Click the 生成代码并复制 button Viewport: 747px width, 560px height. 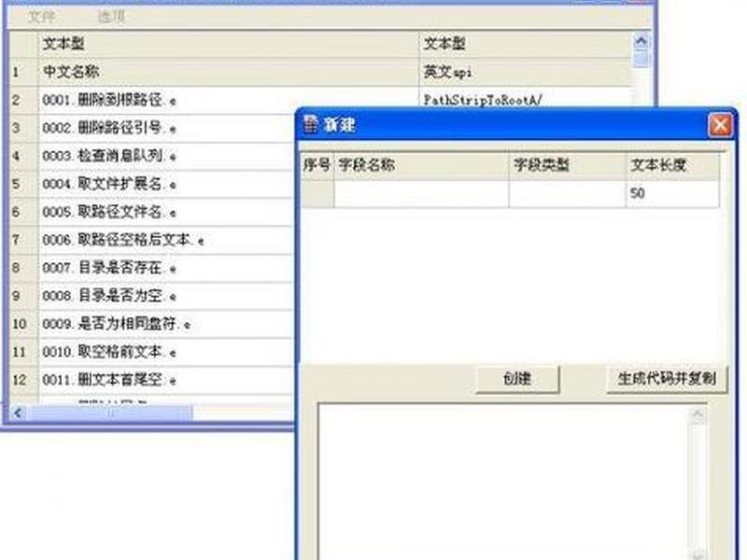tap(667, 379)
